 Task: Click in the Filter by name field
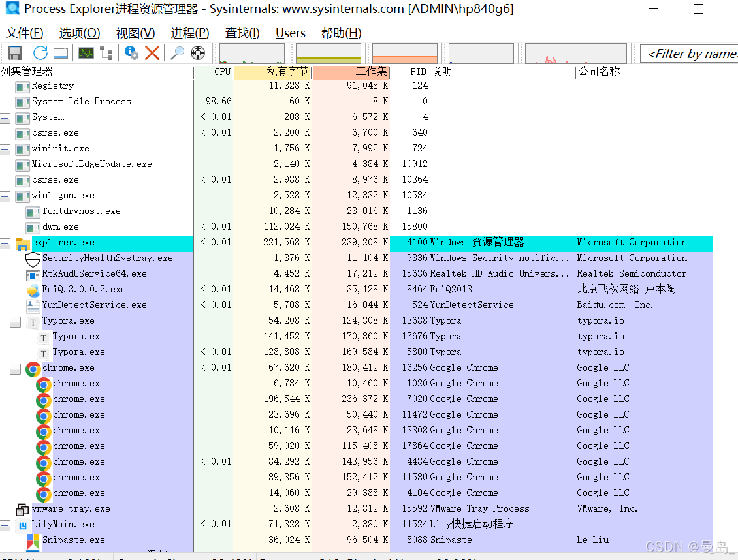pos(689,54)
